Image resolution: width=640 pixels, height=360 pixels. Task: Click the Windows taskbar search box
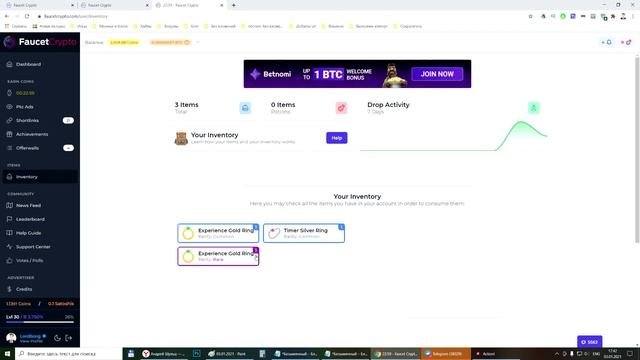click(69, 353)
